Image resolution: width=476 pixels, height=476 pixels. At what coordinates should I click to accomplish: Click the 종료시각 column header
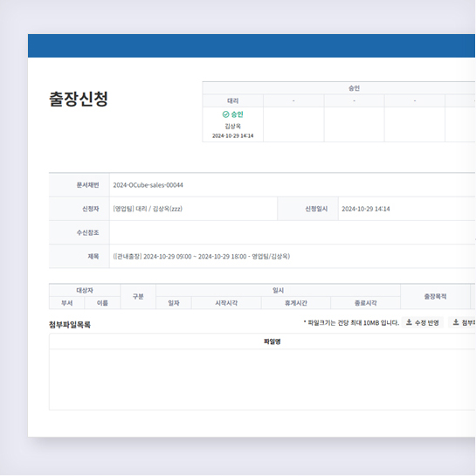pos(365,303)
